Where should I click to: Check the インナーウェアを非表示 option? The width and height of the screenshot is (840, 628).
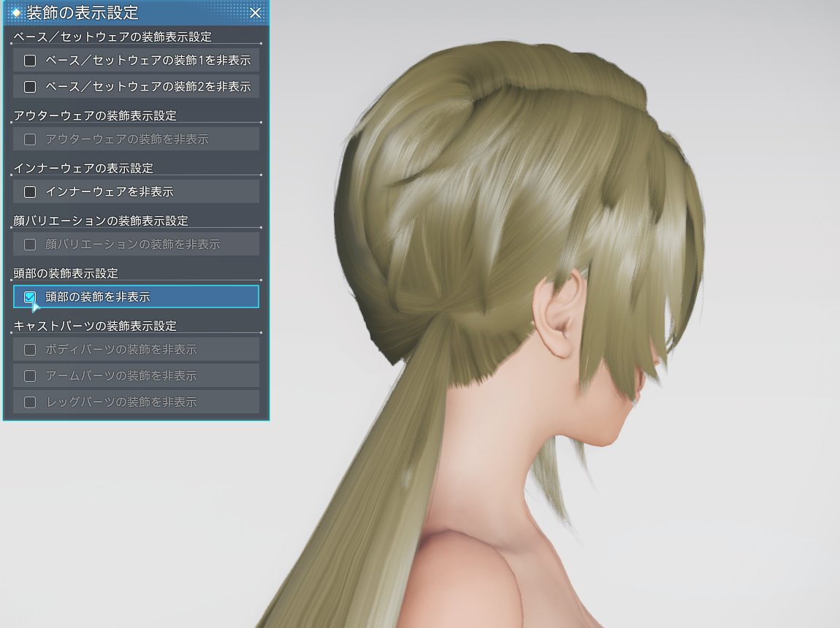(30, 191)
